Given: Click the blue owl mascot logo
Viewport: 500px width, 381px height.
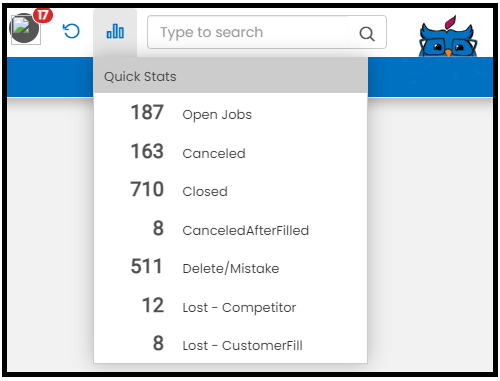Looking at the screenshot, I should click(448, 37).
